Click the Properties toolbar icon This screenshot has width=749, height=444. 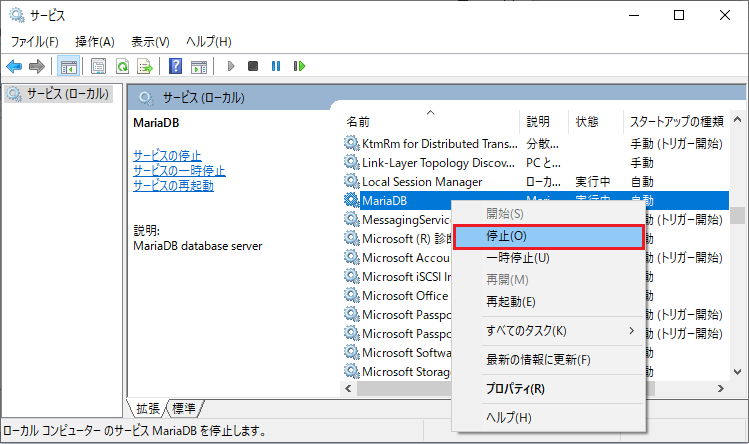[98, 66]
